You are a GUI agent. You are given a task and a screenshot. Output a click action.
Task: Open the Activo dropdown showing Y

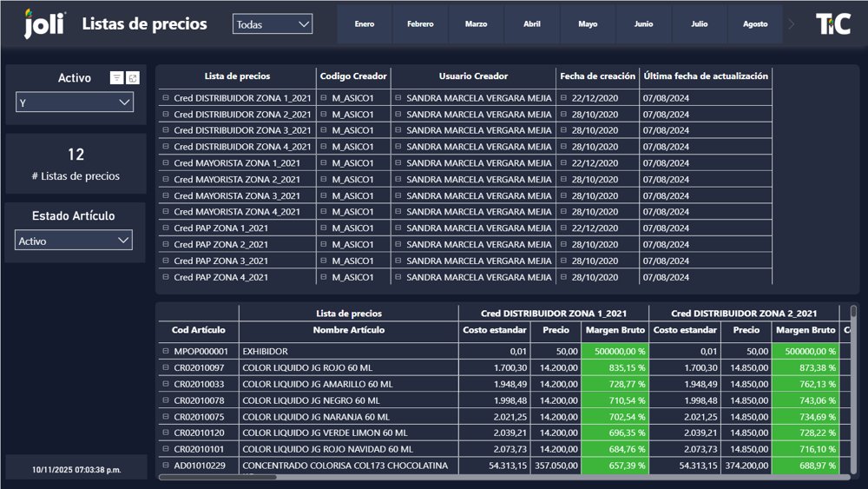pos(75,102)
